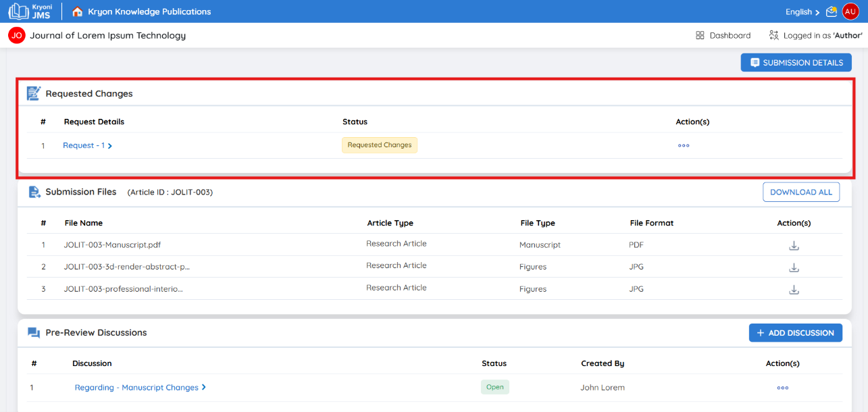Download JOLIT-003-Manuscript.pdf file
Image resolution: width=868 pixels, height=412 pixels.
794,246
